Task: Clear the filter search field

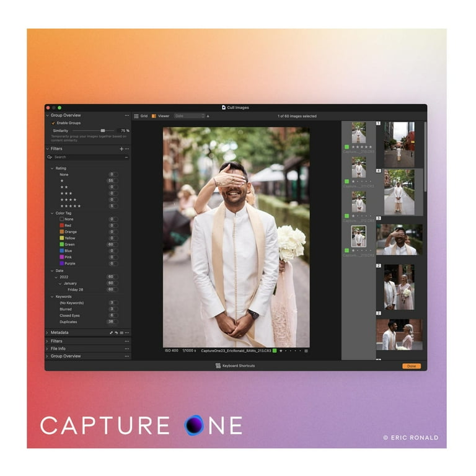Action: 126,157
